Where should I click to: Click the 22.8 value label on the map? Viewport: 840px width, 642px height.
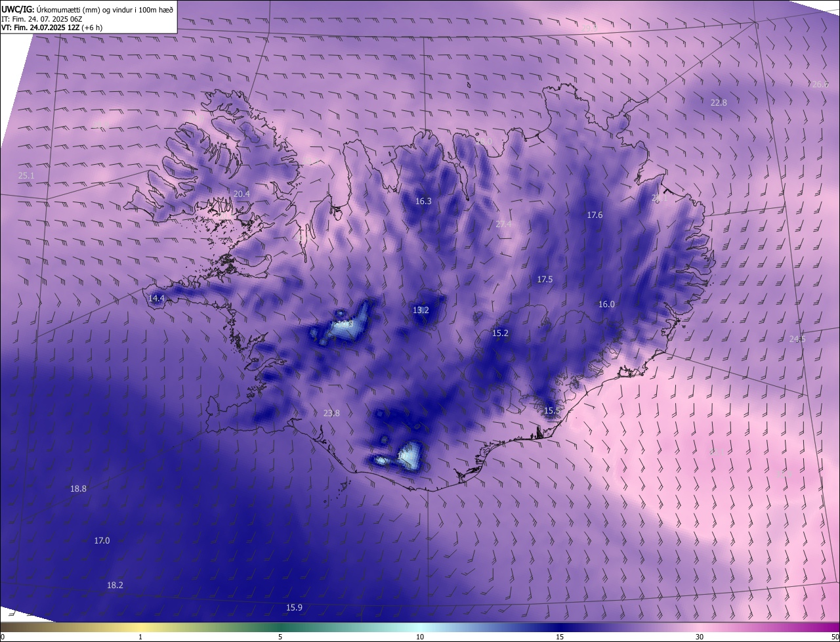[x=719, y=102]
